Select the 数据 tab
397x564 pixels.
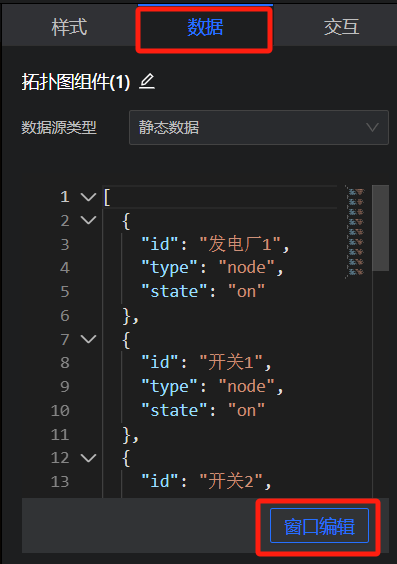point(205,27)
